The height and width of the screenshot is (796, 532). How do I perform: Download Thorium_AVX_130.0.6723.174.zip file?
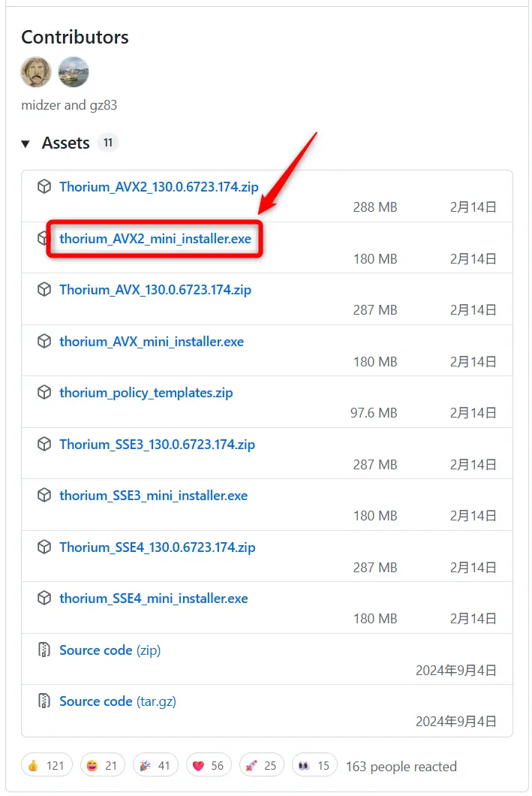[x=155, y=290]
